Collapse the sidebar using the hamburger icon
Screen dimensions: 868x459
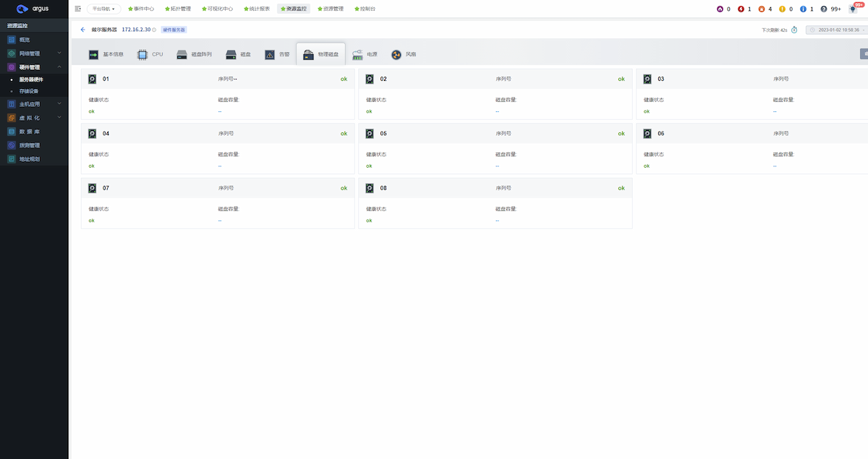[x=78, y=9]
